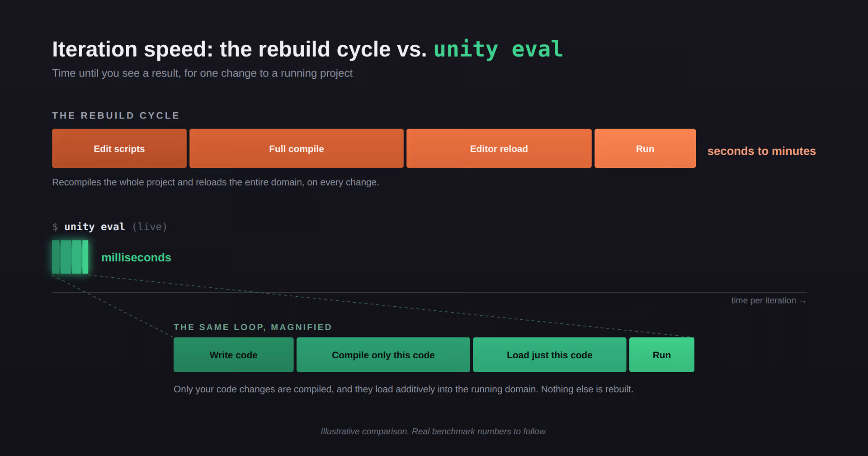Click the green Run block
Image resolution: width=868 pixels, height=456 pixels.
(662, 355)
